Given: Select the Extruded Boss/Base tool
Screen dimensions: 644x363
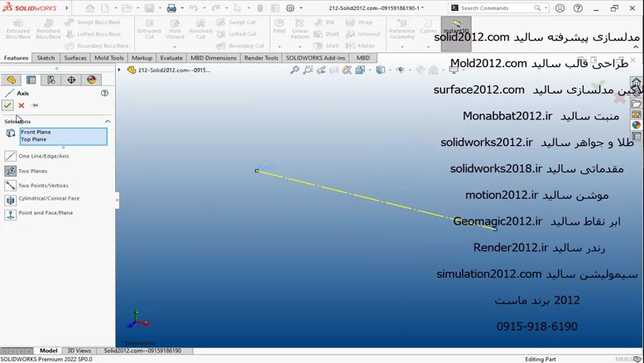Looking at the screenshot, I should pyautogui.click(x=18, y=29).
